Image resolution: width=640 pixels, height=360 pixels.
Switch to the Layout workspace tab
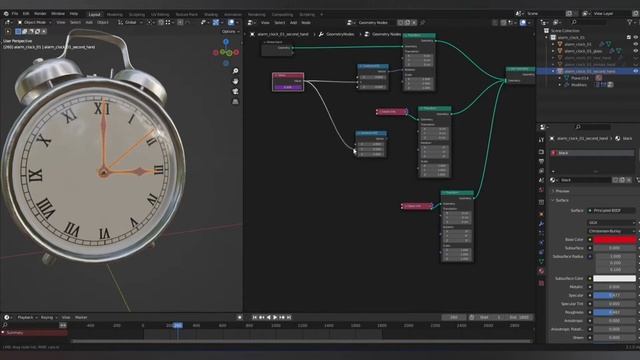[94, 14]
